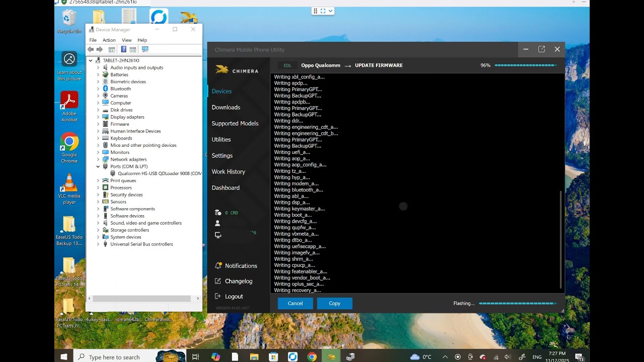Open Notifications in Chimera sidebar
644x362 pixels.
[236, 265]
